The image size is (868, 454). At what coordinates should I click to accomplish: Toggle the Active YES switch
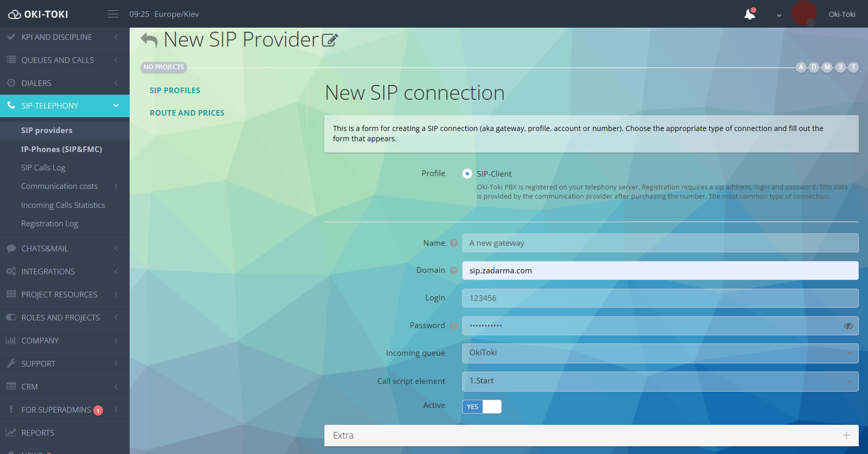[x=482, y=407]
